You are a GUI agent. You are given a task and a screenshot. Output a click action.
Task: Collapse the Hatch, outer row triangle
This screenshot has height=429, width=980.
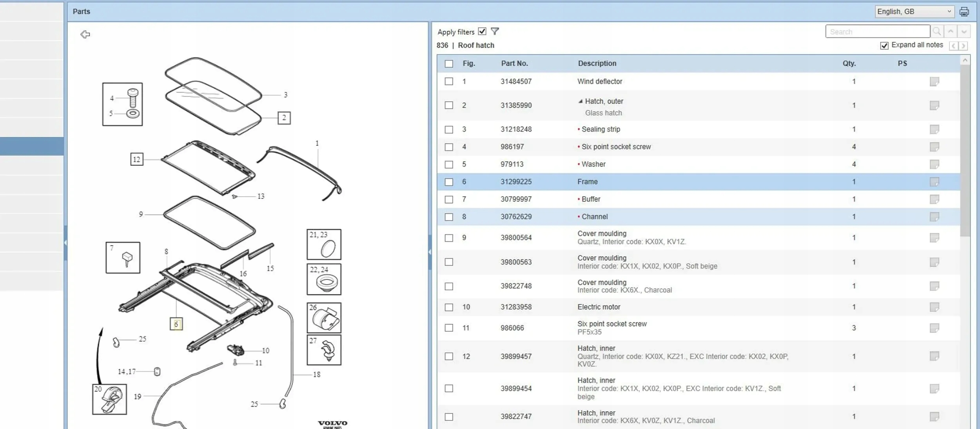point(580,101)
